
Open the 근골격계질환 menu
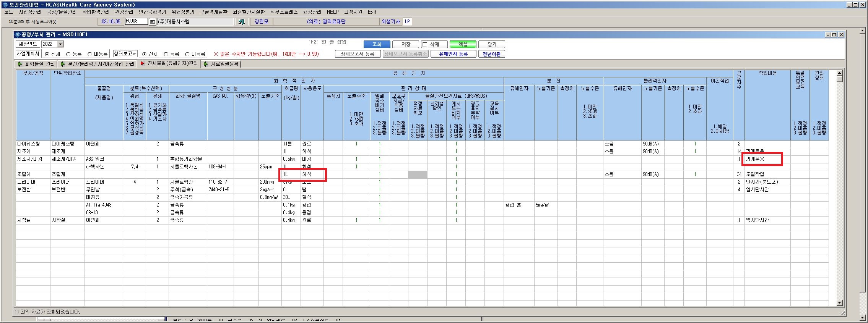point(213,12)
